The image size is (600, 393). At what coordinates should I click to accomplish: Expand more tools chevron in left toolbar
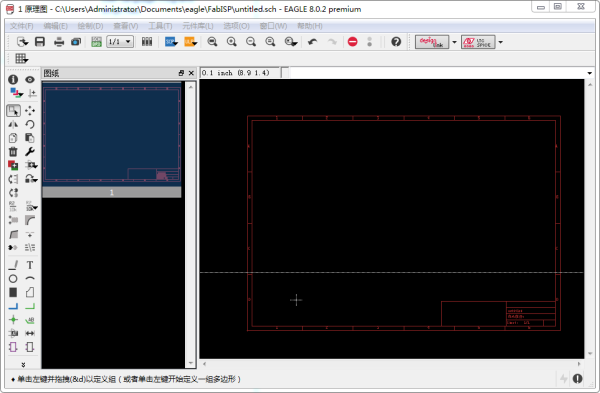coord(23,365)
